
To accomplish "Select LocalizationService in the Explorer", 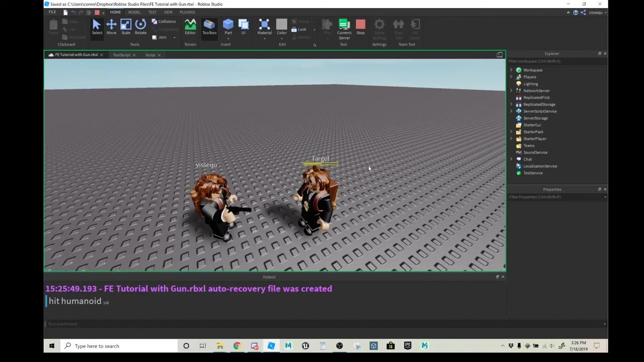I will point(540,166).
